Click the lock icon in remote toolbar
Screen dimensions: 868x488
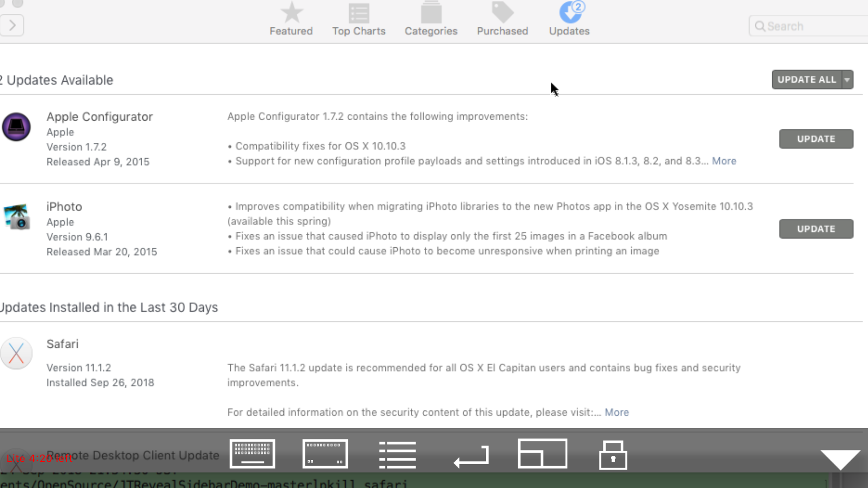[x=613, y=455]
